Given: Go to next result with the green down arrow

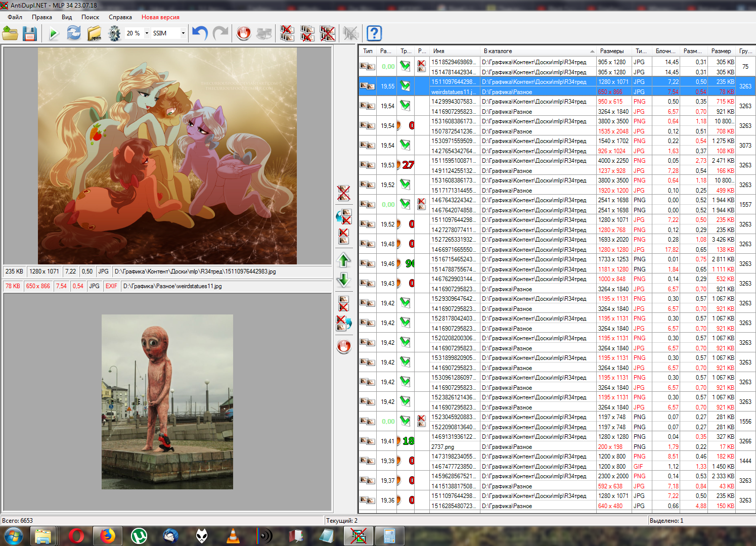Looking at the screenshot, I should click(x=344, y=280).
